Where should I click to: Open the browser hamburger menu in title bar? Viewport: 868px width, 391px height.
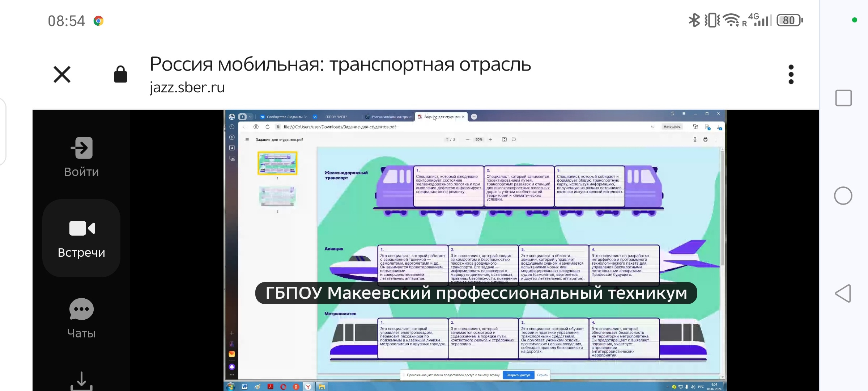[684, 114]
